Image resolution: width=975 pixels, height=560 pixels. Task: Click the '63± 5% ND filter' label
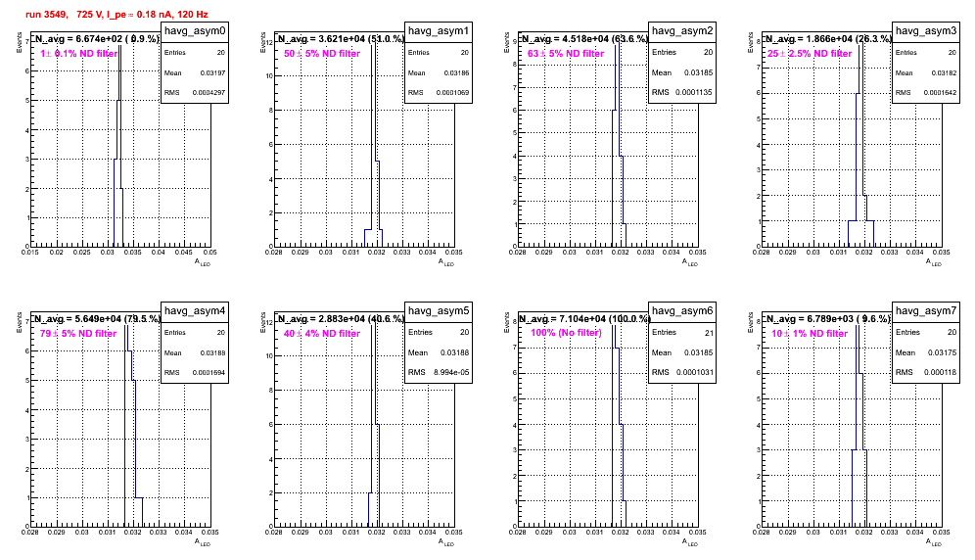(x=566, y=54)
